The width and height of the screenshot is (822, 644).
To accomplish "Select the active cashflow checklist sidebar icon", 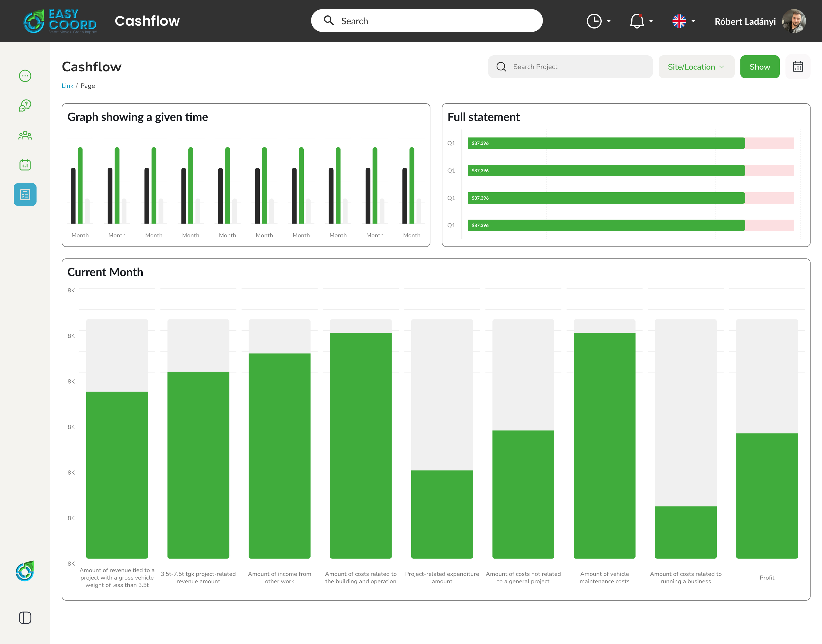I will [x=25, y=195].
